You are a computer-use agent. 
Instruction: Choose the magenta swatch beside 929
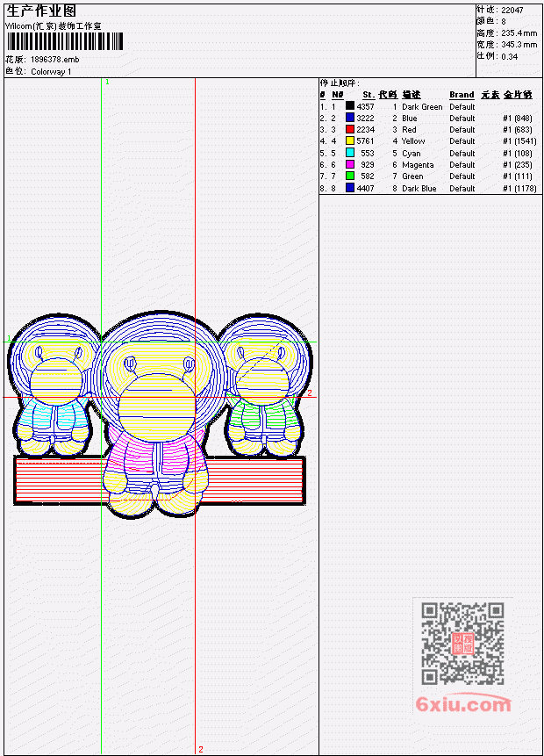tap(350, 164)
